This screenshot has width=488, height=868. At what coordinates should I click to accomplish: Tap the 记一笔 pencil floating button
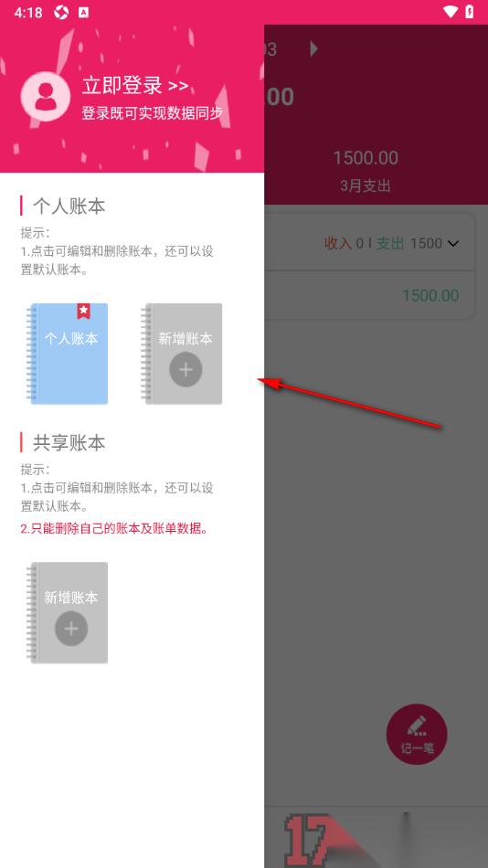(x=417, y=734)
